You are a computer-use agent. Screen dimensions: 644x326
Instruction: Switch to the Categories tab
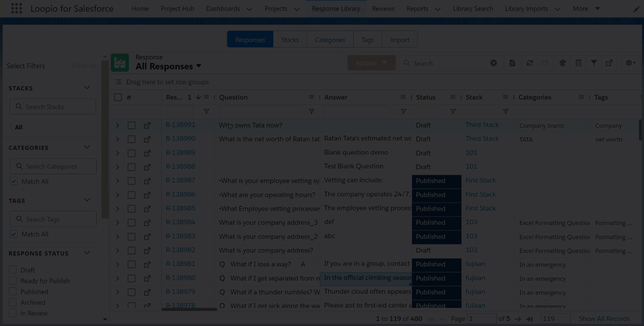330,40
